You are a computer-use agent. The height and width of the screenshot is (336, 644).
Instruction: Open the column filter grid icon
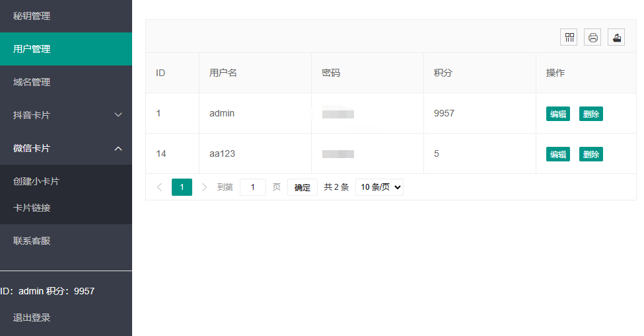569,37
